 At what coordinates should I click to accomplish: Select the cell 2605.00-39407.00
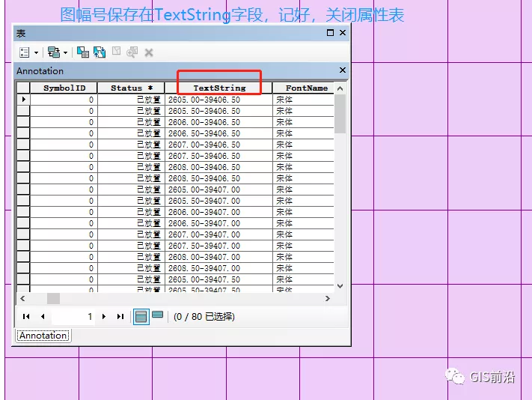pyautogui.click(x=218, y=190)
